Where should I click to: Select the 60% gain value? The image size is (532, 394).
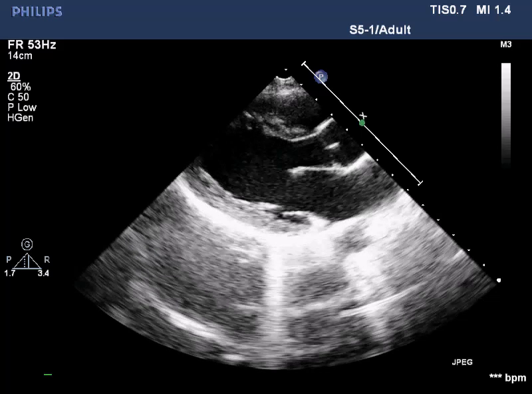pyautogui.click(x=20, y=87)
